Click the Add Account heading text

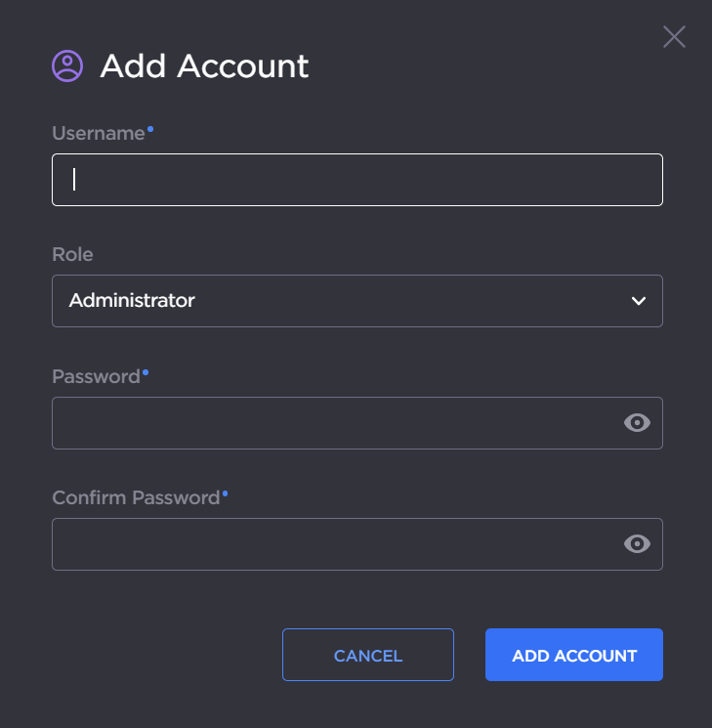(204, 66)
